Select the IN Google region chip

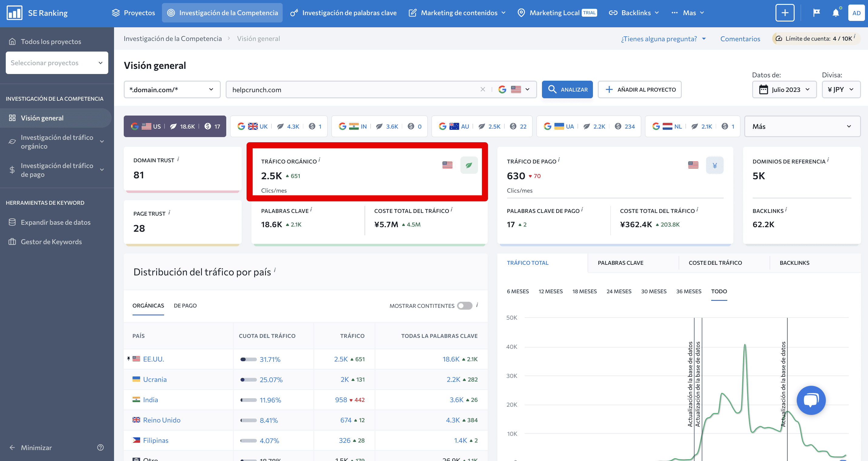click(379, 126)
